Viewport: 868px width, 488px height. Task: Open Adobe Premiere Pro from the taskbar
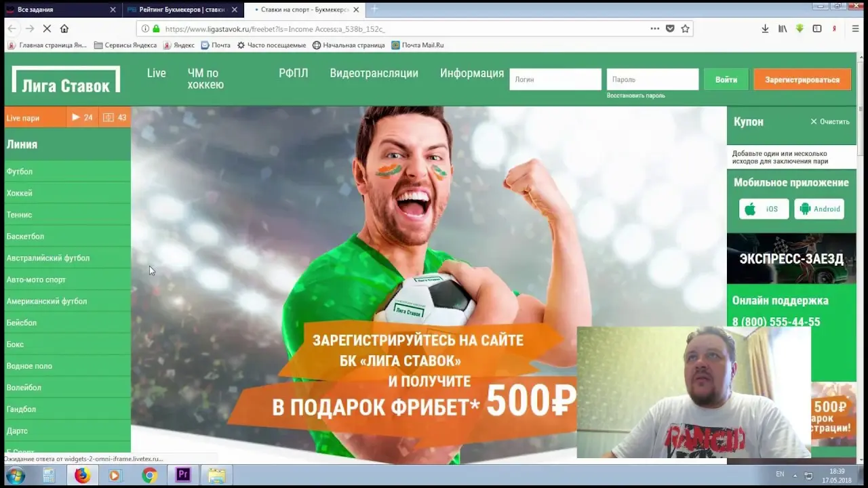click(x=182, y=475)
